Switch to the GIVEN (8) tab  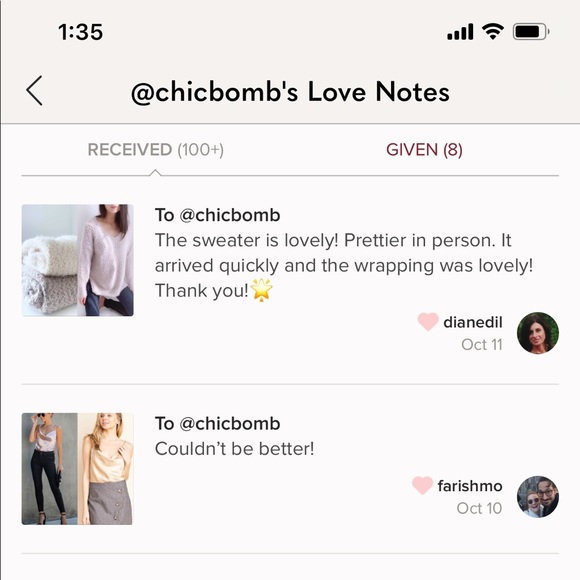click(x=424, y=150)
